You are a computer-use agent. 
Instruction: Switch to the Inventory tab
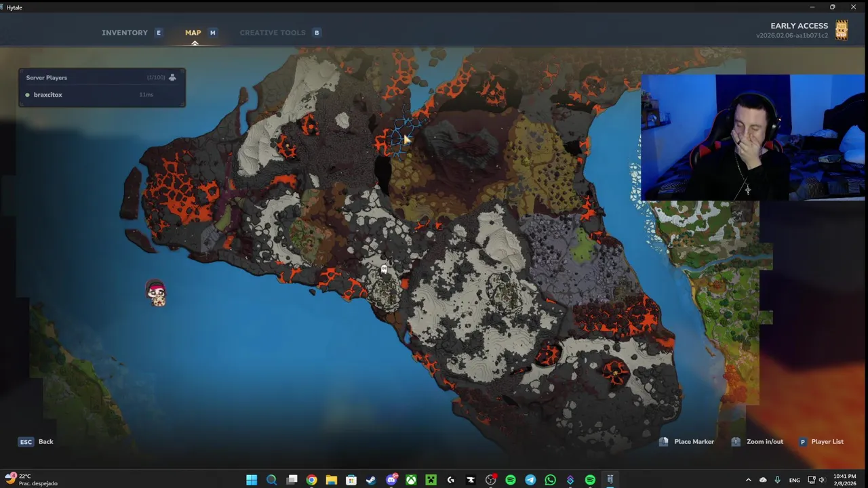pyautogui.click(x=125, y=33)
